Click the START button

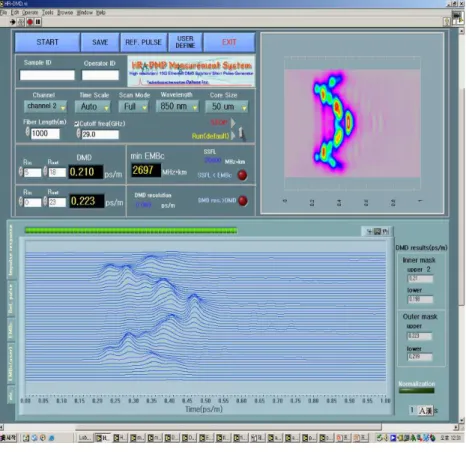coord(47,42)
